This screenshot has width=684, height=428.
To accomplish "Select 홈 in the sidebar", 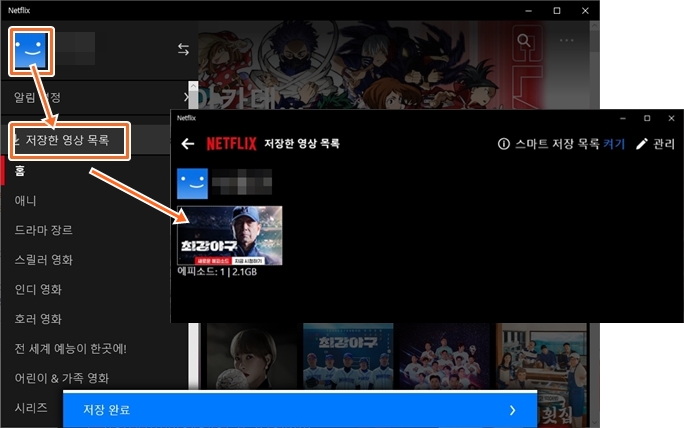I will point(20,171).
